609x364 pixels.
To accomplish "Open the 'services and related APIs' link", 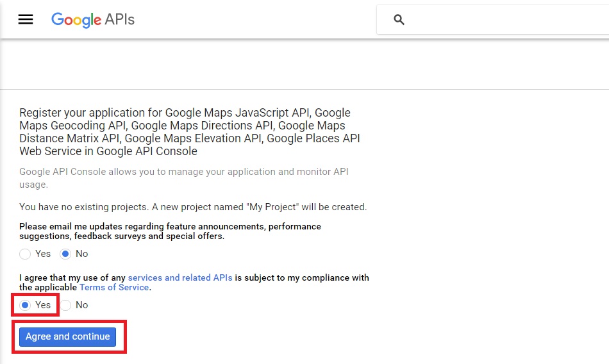I will tap(179, 277).
